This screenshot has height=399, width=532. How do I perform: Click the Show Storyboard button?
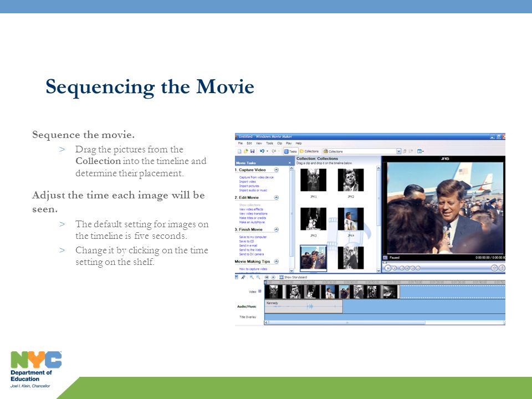293,277
